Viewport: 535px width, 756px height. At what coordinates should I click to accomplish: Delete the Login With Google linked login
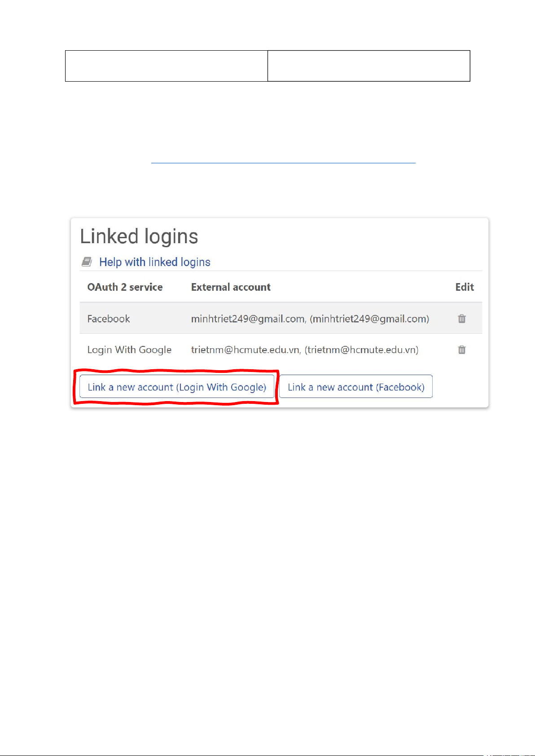[461, 350]
